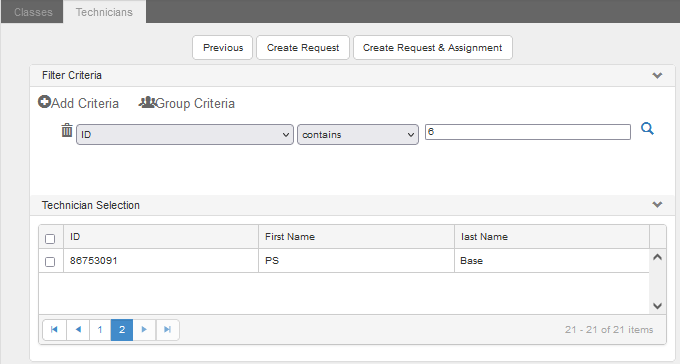Collapse the Technician Selection panel

[657, 204]
